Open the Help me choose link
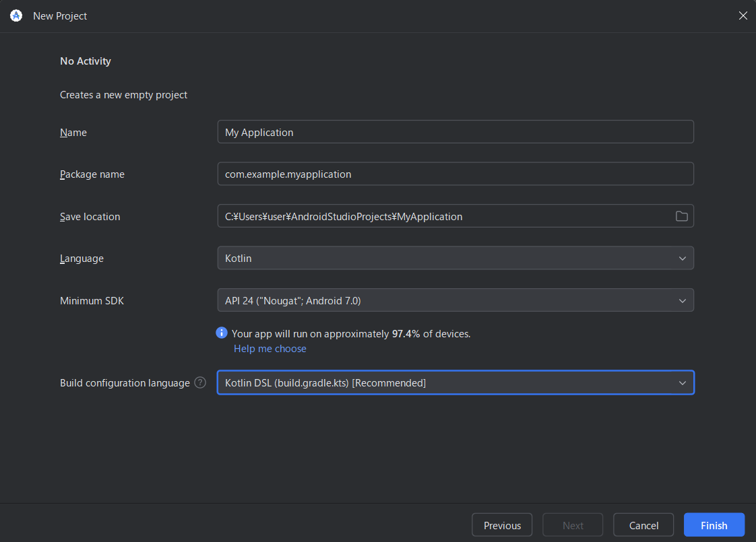 point(270,348)
